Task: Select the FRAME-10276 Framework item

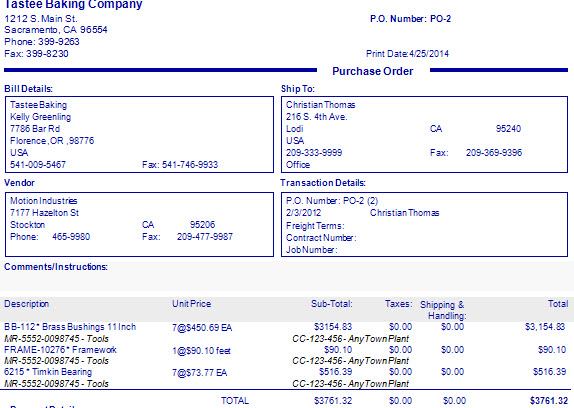Action: 60,350
